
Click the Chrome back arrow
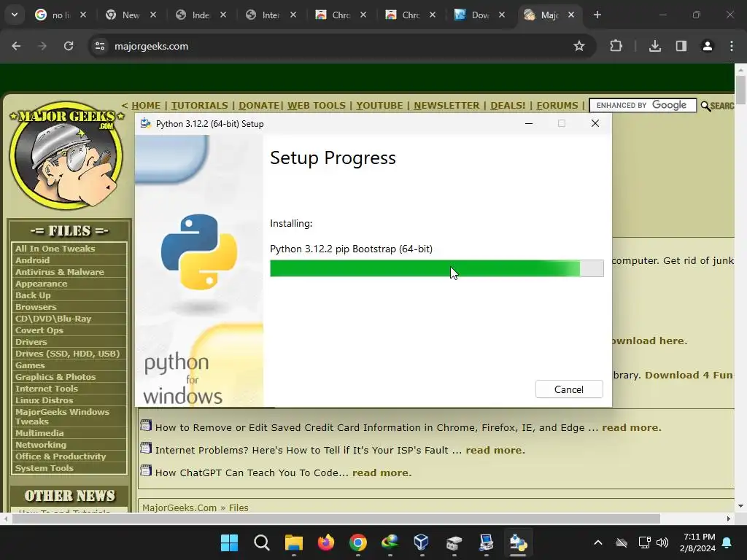click(x=16, y=46)
